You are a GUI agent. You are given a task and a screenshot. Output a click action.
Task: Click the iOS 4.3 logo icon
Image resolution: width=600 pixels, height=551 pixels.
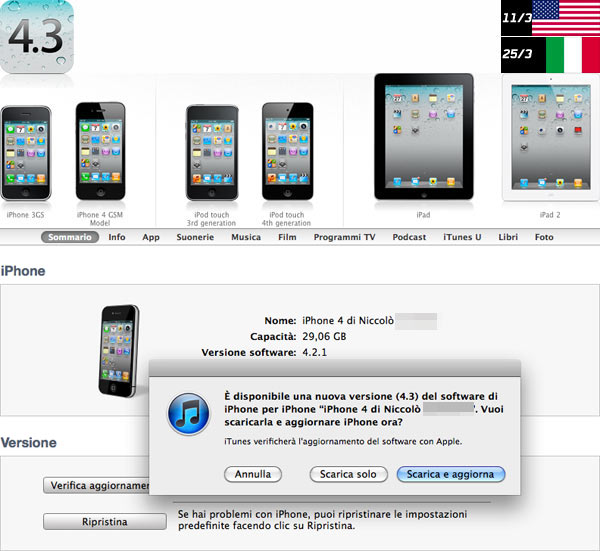click(x=37, y=37)
